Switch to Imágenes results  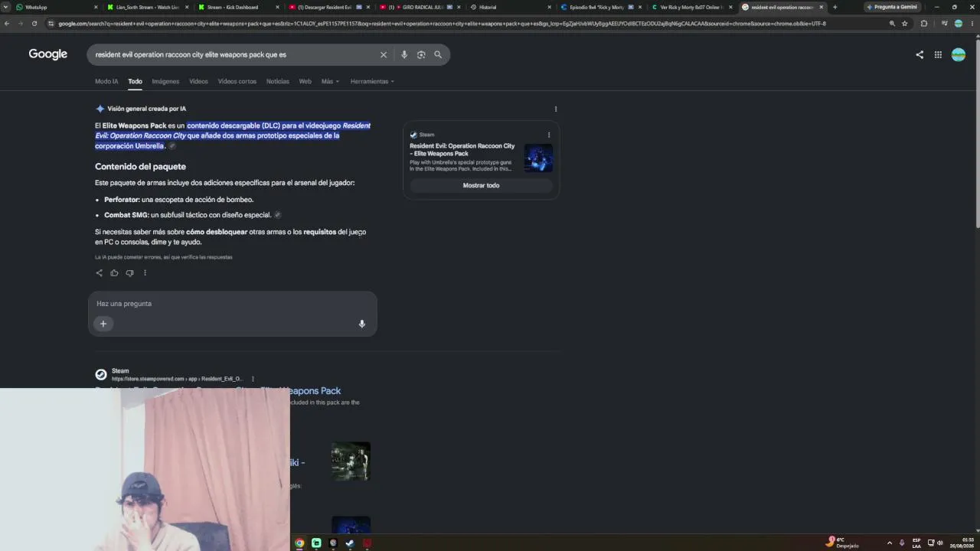(x=165, y=81)
